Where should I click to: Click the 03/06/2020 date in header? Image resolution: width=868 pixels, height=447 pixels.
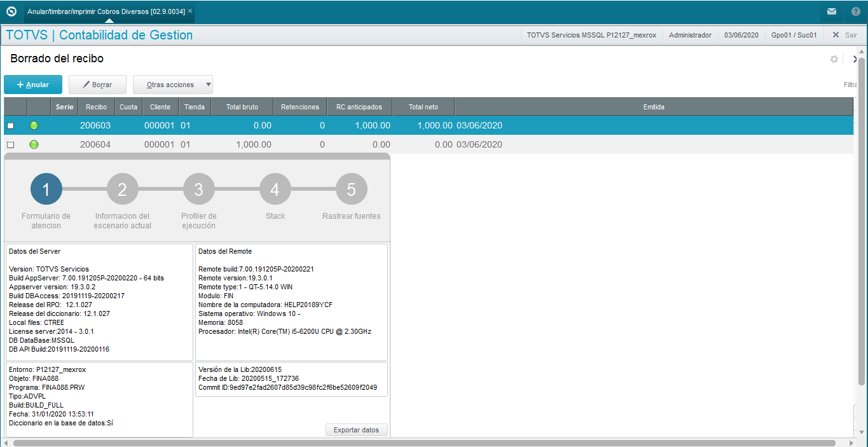pyautogui.click(x=741, y=35)
